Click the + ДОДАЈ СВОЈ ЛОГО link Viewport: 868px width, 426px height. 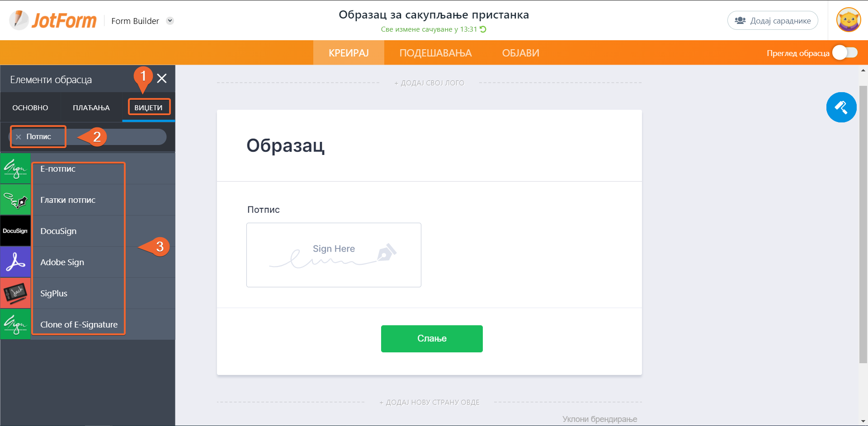point(429,83)
